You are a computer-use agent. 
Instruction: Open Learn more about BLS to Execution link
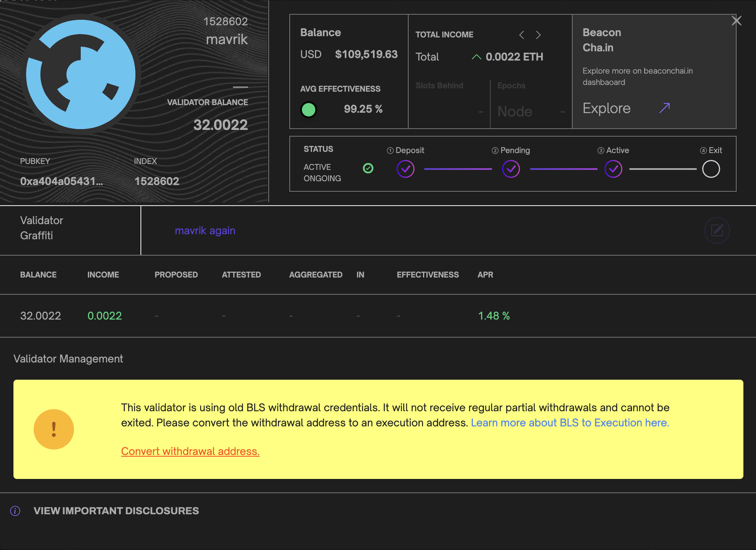click(x=570, y=423)
